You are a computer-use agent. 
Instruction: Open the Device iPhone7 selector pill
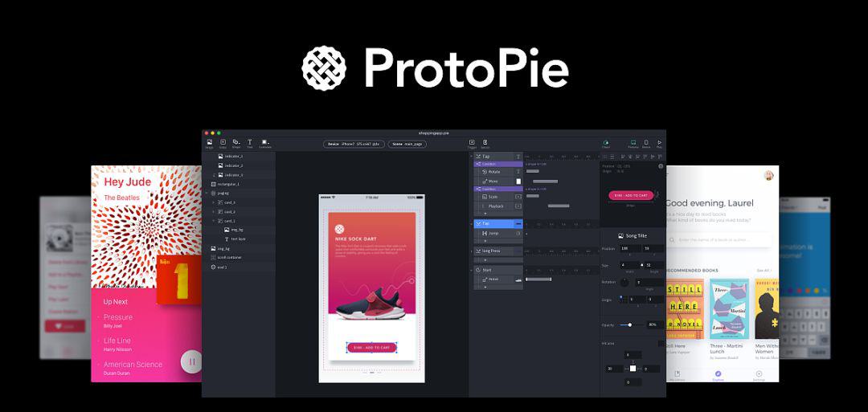354,144
